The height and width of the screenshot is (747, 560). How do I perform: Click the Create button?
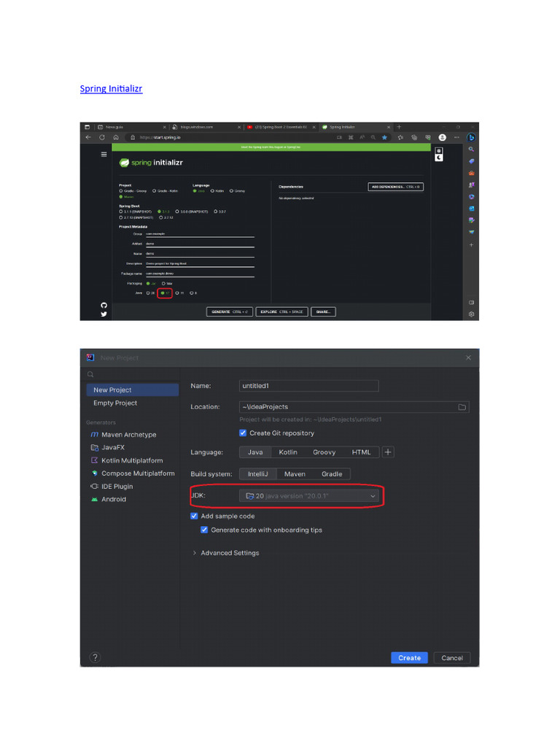click(410, 658)
